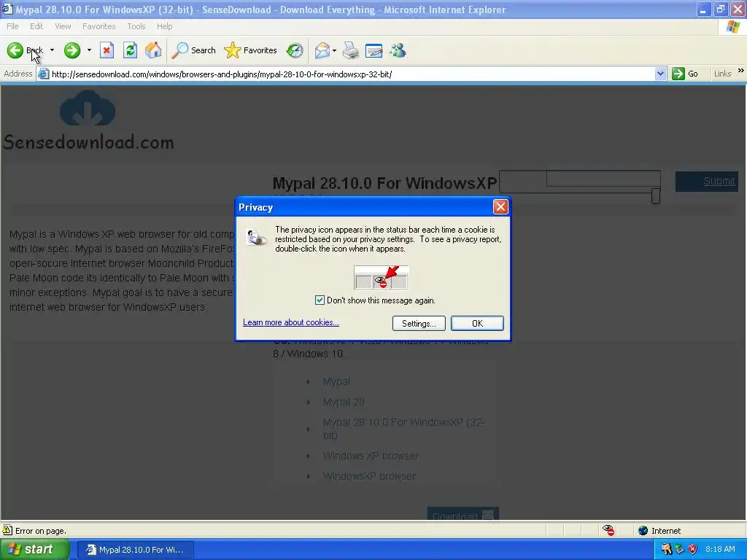Click the Settings... button in Privacy dialog

(419, 323)
